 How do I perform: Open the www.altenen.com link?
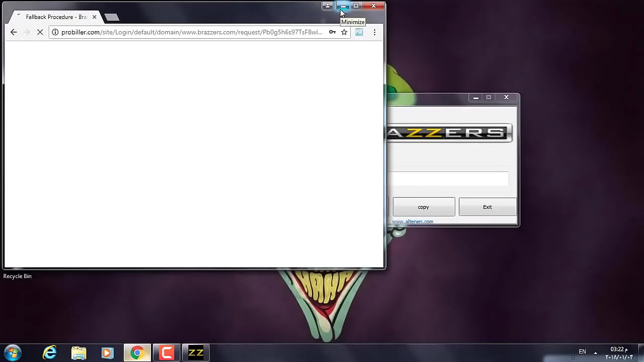pyautogui.click(x=413, y=221)
